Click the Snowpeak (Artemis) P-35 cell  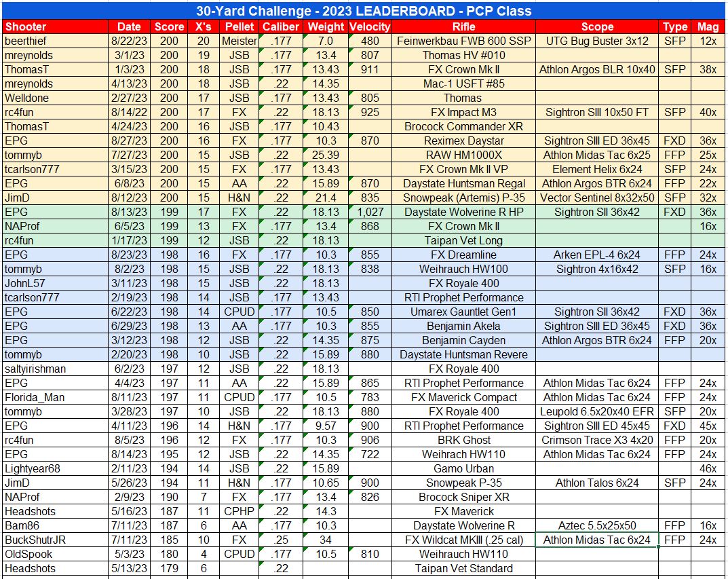pos(463,198)
